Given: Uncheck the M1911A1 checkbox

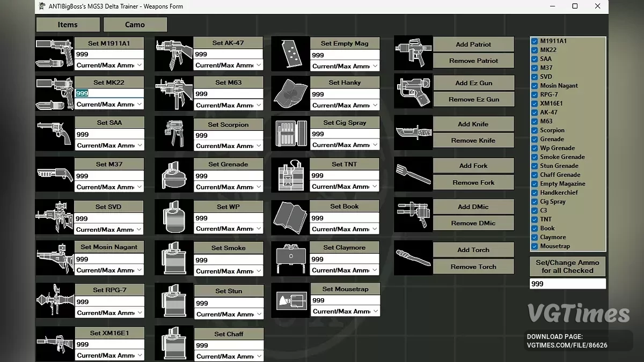Looking at the screenshot, I should pyautogui.click(x=535, y=41).
